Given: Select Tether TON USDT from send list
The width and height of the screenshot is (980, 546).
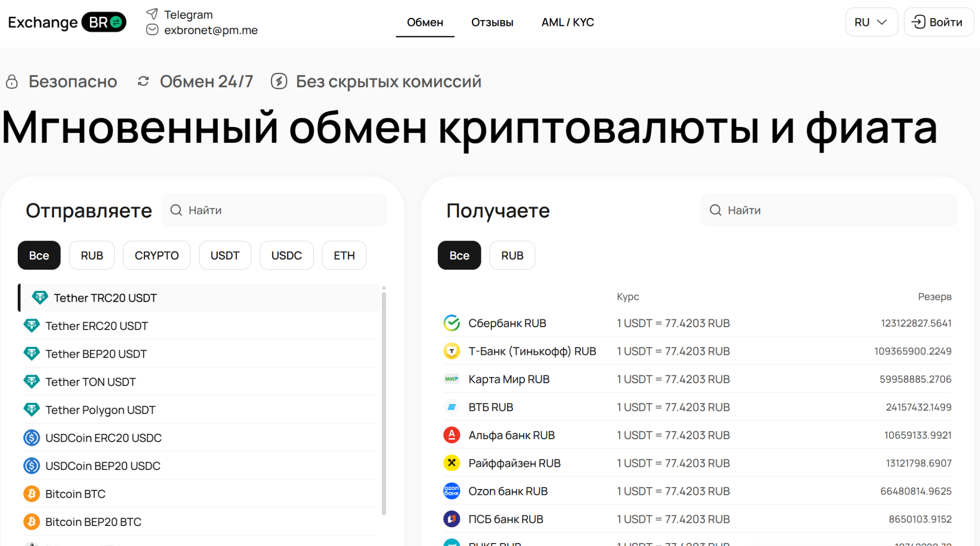Looking at the screenshot, I should click(90, 382).
